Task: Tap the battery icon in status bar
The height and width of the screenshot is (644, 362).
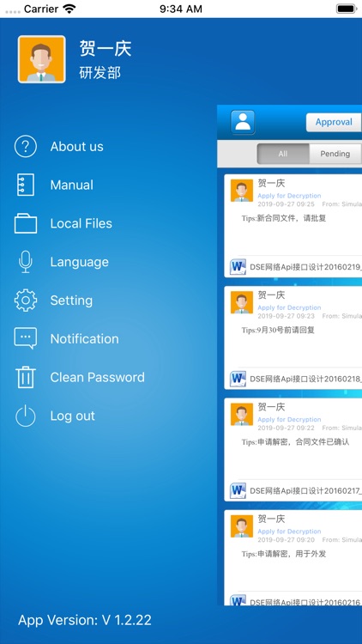Action: 346,9
